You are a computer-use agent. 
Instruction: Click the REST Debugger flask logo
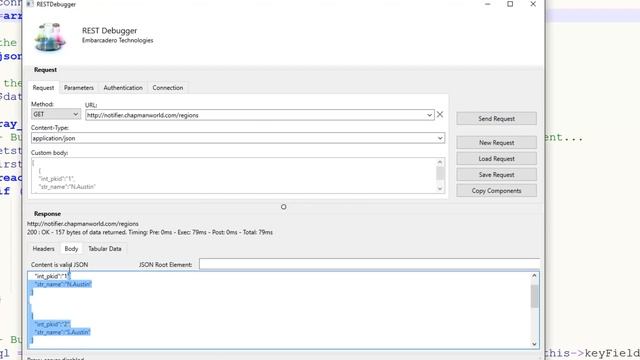click(x=50, y=37)
